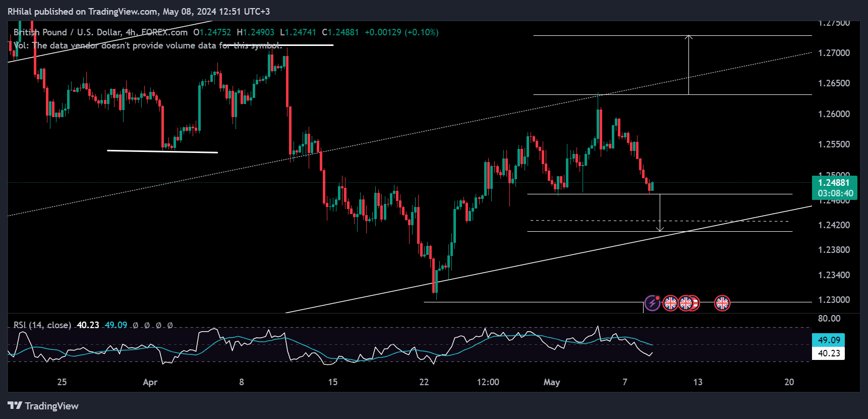Click the British Pound / U.S. Dollar symbol title
Image resolution: width=868 pixels, height=419 pixels.
(67, 32)
